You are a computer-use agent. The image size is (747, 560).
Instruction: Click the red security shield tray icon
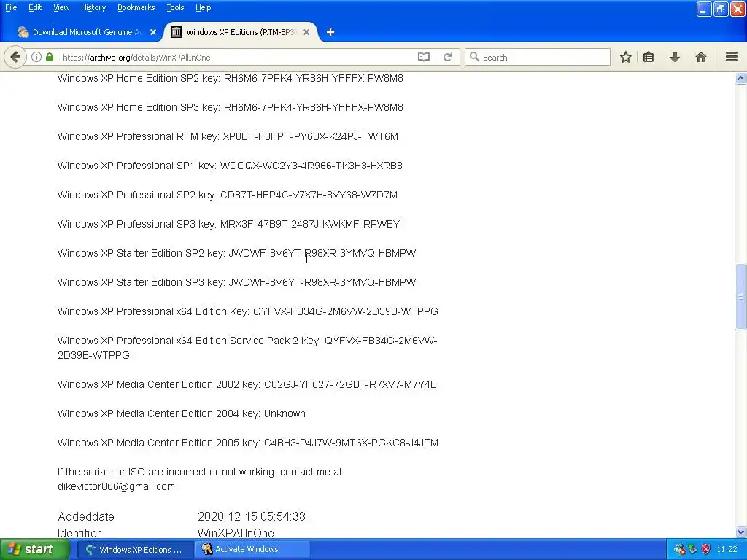coord(705,550)
